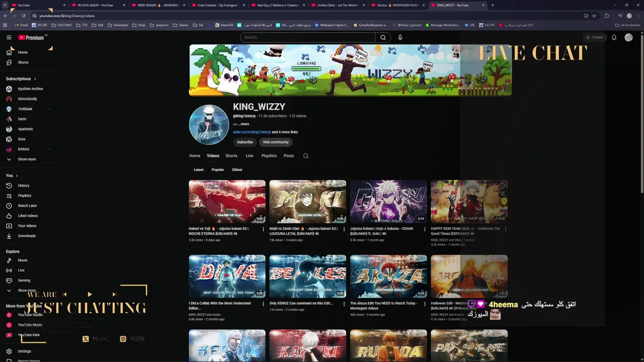
Task: Switch to the channel Posts tab
Action: (x=289, y=156)
